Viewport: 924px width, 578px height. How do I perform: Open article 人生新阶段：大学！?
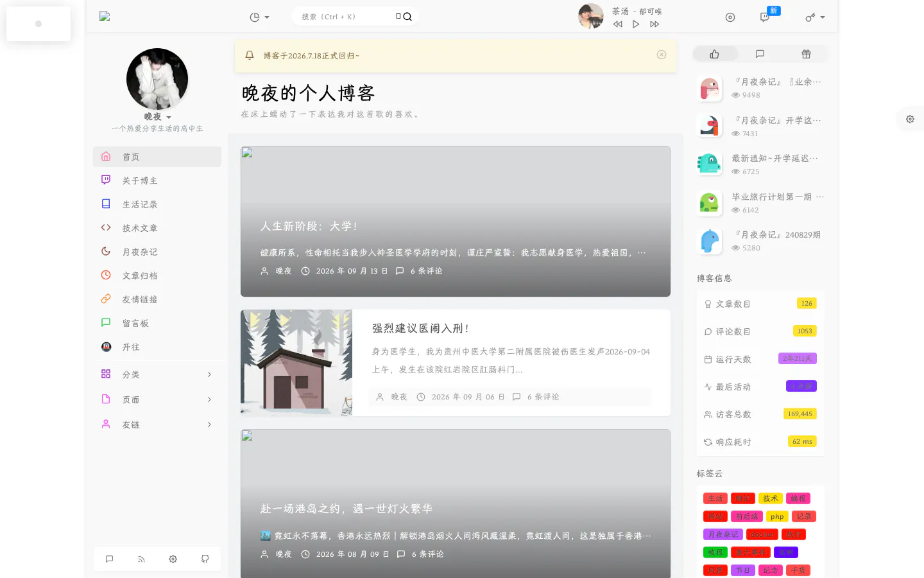click(309, 227)
